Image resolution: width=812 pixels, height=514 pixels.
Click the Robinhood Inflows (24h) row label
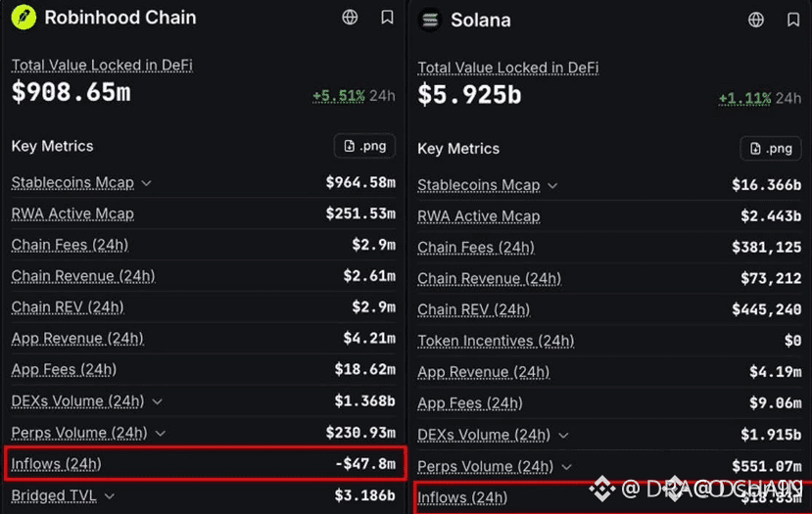coord(57,464)
